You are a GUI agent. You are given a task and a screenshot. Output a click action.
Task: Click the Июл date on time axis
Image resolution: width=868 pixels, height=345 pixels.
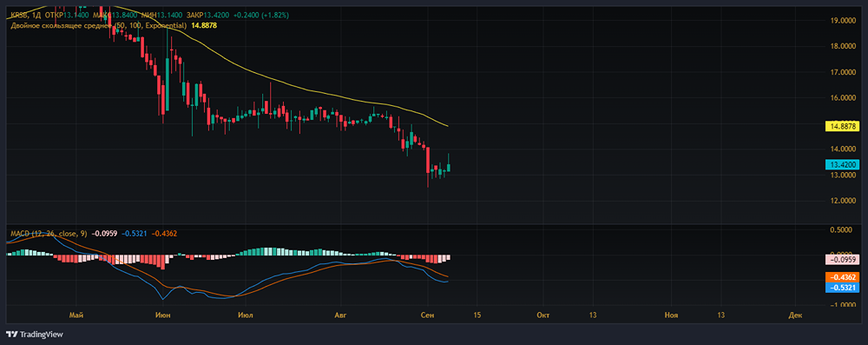(245, 315)
